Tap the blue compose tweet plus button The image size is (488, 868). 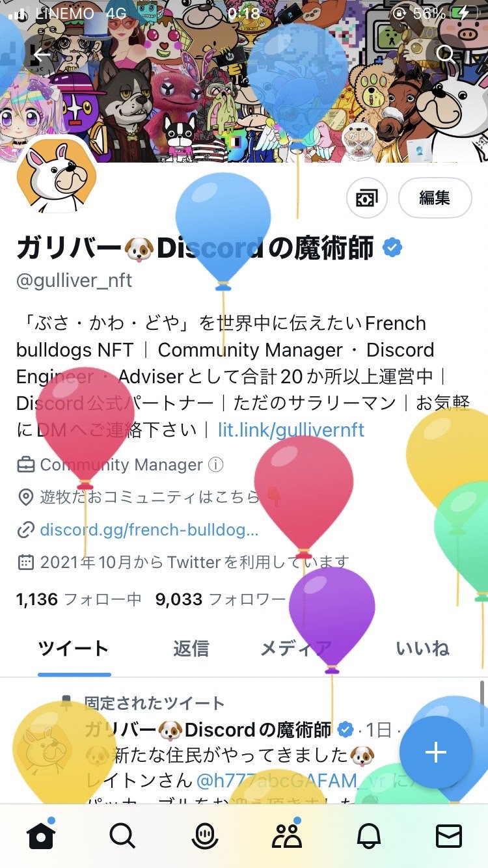point(436,752)
